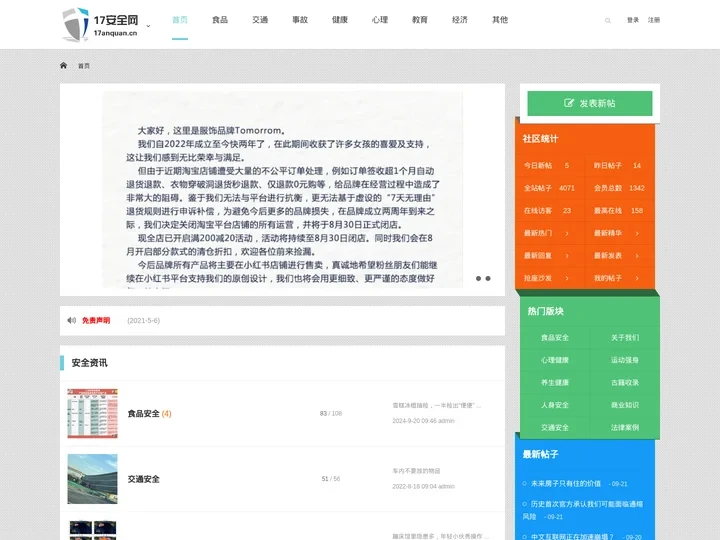Click the 热门版块 panel heading

546,311
